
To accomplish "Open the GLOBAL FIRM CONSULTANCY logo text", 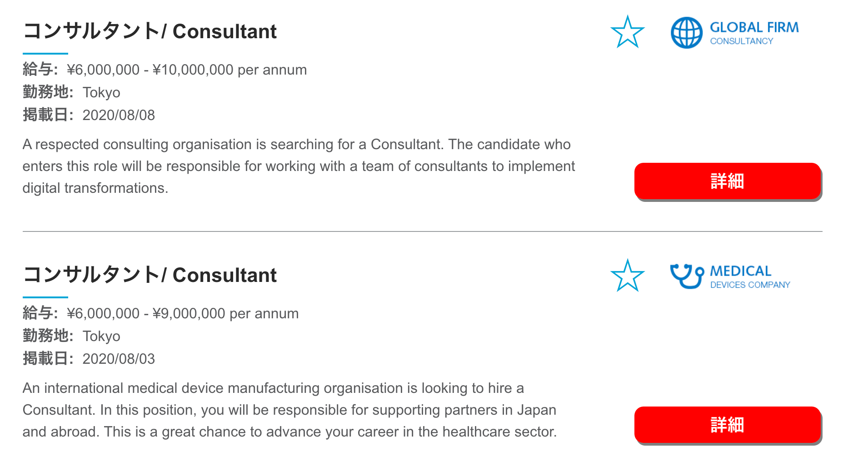I will coord(754,33).
